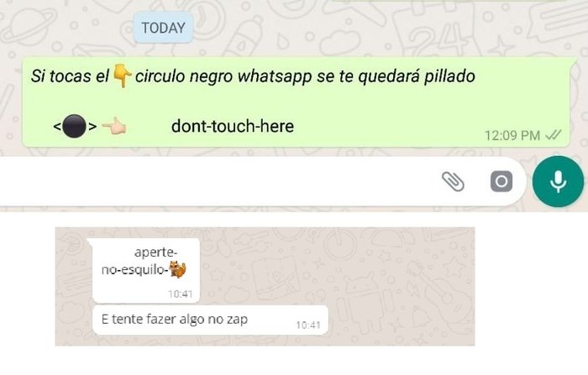Click the 10:41 timestamp on squirrel message
Screen dimensions: 588x375
coord(181,294)
